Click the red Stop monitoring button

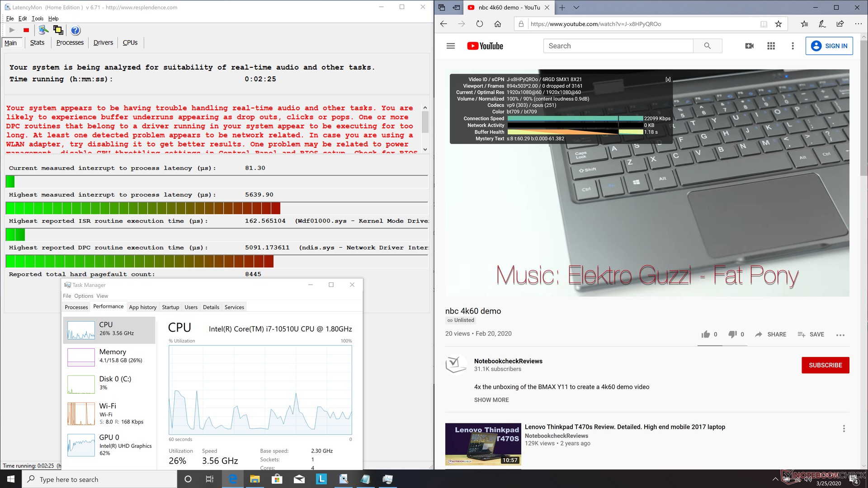click(x=26, y=30)
